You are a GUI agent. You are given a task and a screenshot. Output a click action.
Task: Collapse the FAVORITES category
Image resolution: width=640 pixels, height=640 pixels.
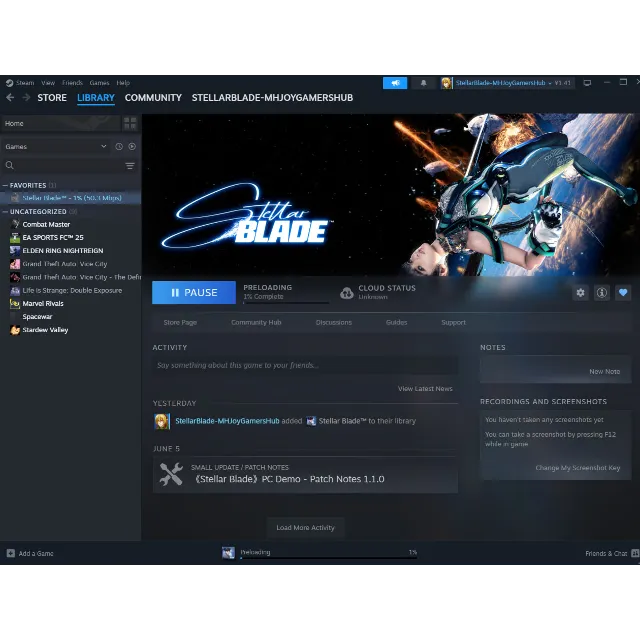(x=5, y=185)
